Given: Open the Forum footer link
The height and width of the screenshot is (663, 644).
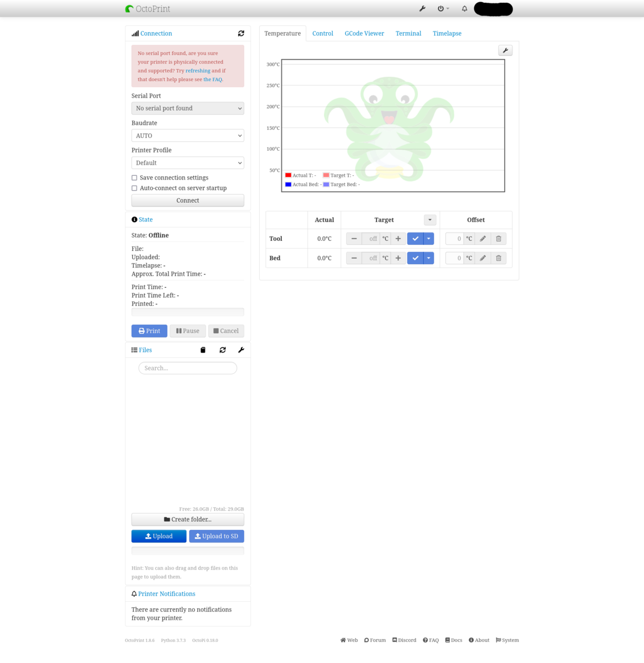Looking at the screenshot, I should pos(375,640).
